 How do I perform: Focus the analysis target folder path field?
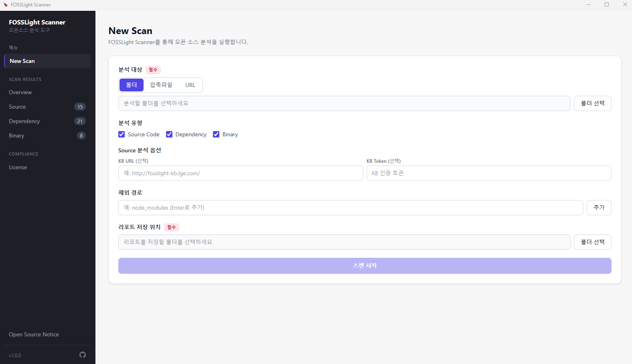(x=344, y=103)
